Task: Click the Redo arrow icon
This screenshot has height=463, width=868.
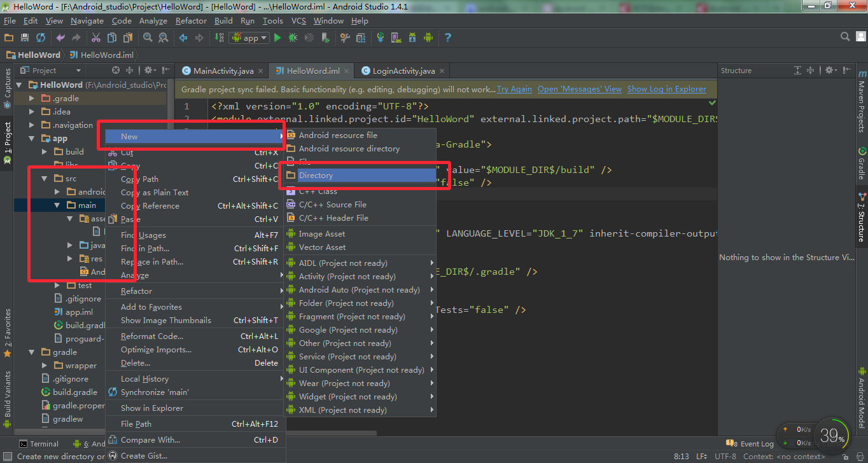Action: click(x=76, y=38)
